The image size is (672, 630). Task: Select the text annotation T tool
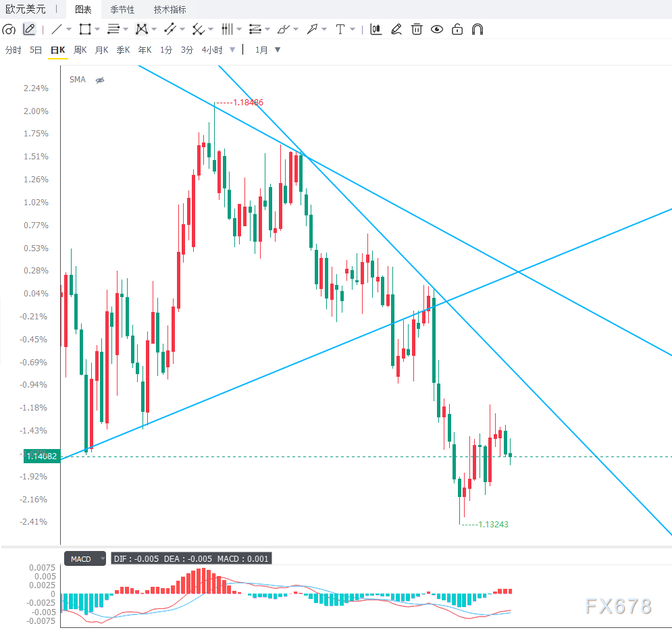(x=340, y=29)
